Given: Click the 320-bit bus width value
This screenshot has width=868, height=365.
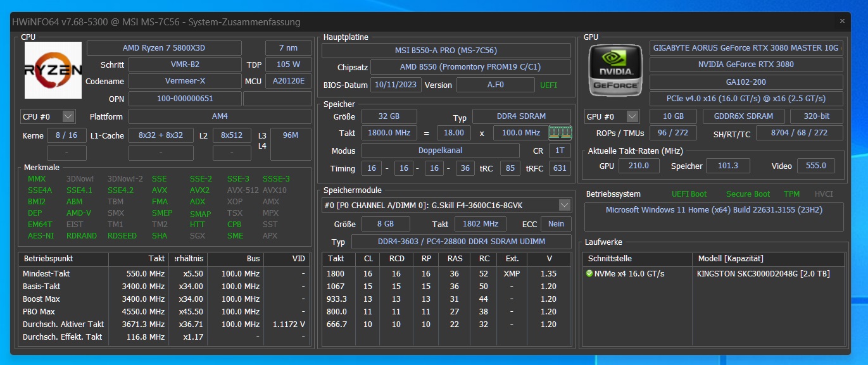Looking at the screenshot, I should coord(817,116).
